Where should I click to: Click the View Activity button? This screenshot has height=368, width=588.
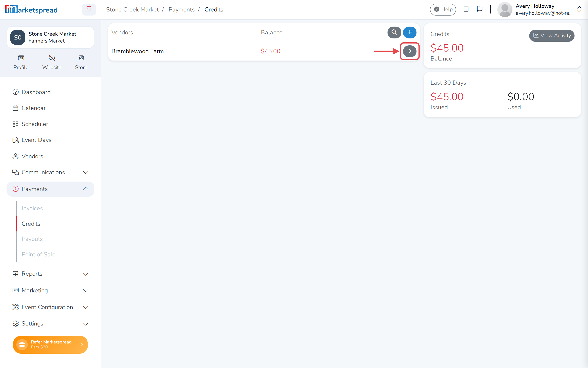[551, 36]
